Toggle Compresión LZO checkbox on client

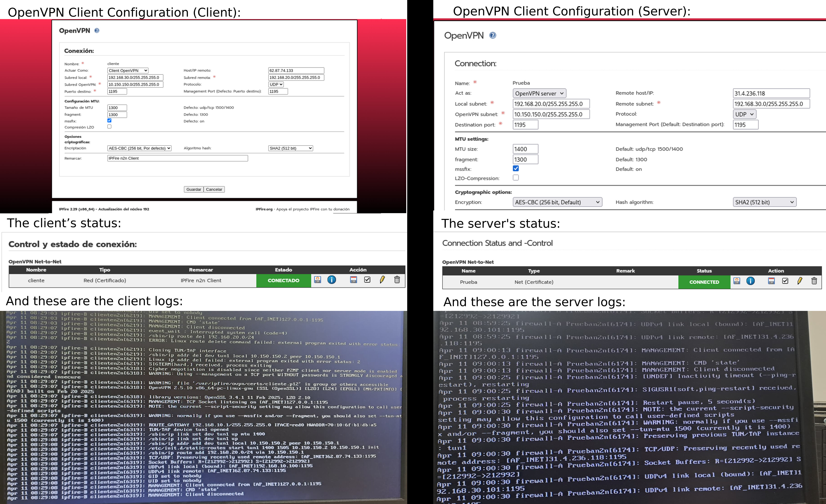click(x=109, y=127)
